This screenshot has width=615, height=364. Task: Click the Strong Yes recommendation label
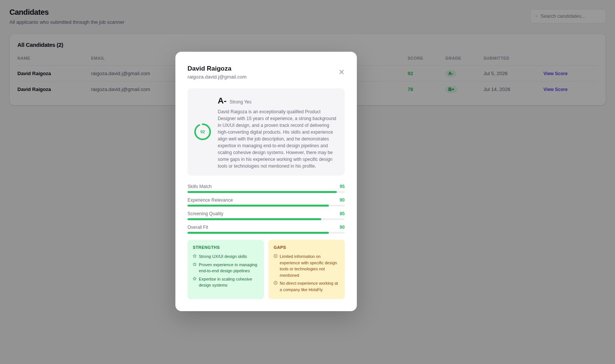(x=240, y=102)
